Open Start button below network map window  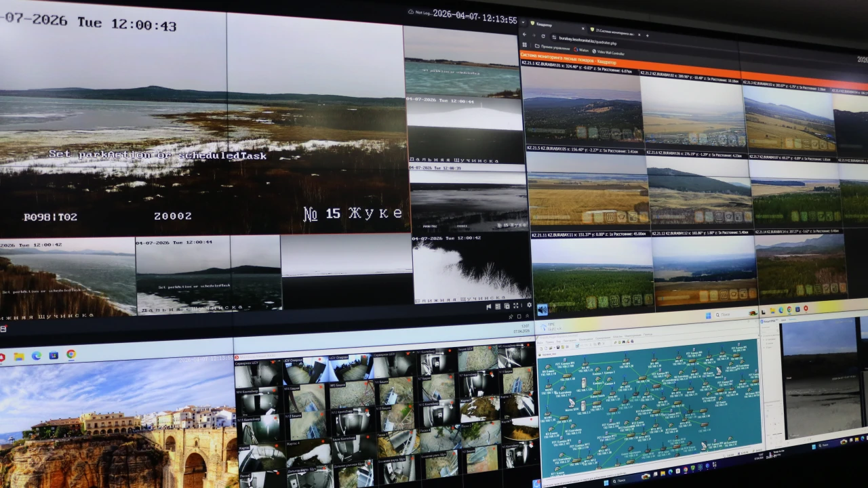(606, 483)
